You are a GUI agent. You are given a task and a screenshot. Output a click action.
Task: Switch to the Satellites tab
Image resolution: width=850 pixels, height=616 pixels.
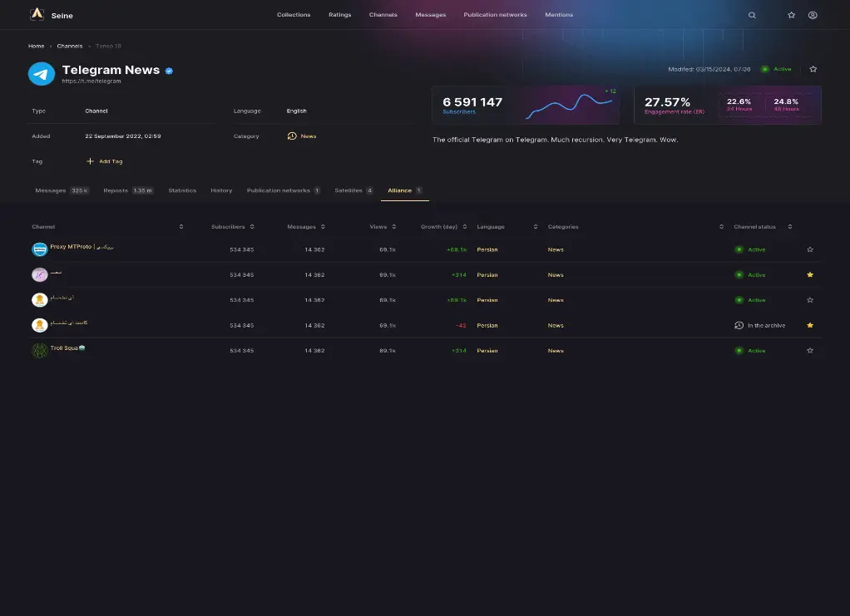354,190
